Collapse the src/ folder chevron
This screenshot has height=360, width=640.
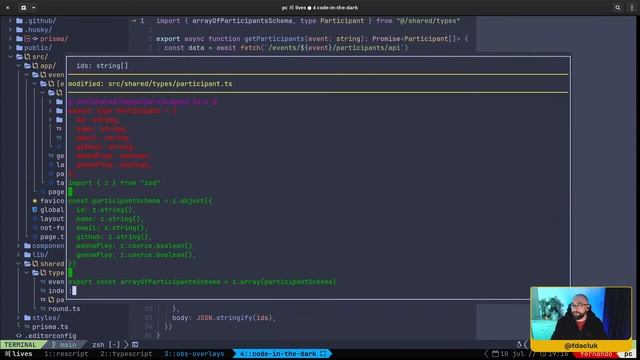pyautogui.click(x=10, y=57)
